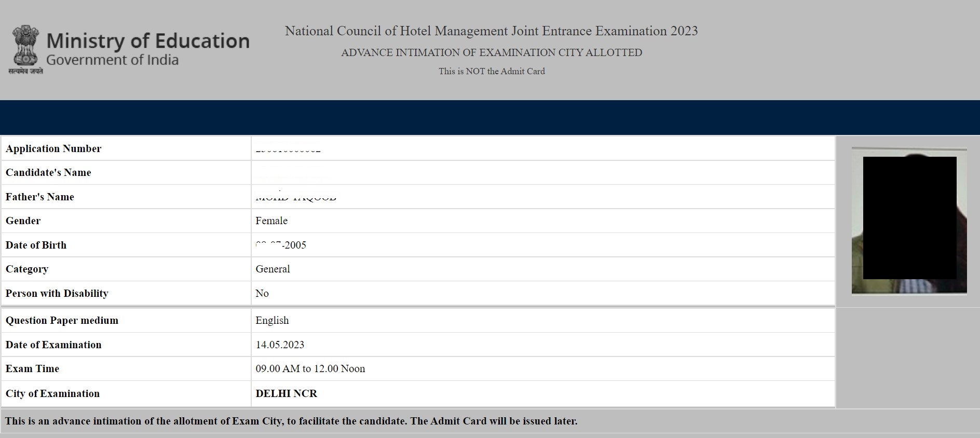Click the 'DELHI NCR' examination city value
980x438 pixels.
[286, 394]
